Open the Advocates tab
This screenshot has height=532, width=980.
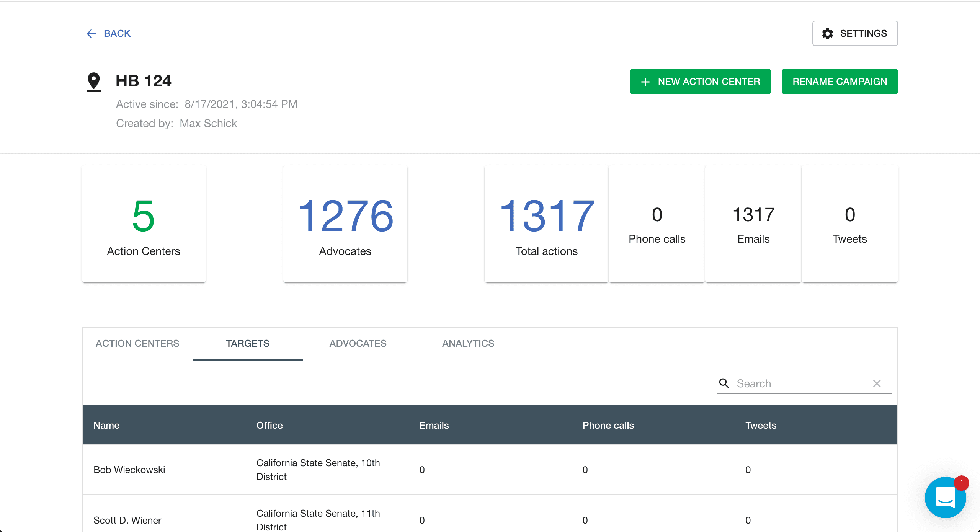point(358,344)
